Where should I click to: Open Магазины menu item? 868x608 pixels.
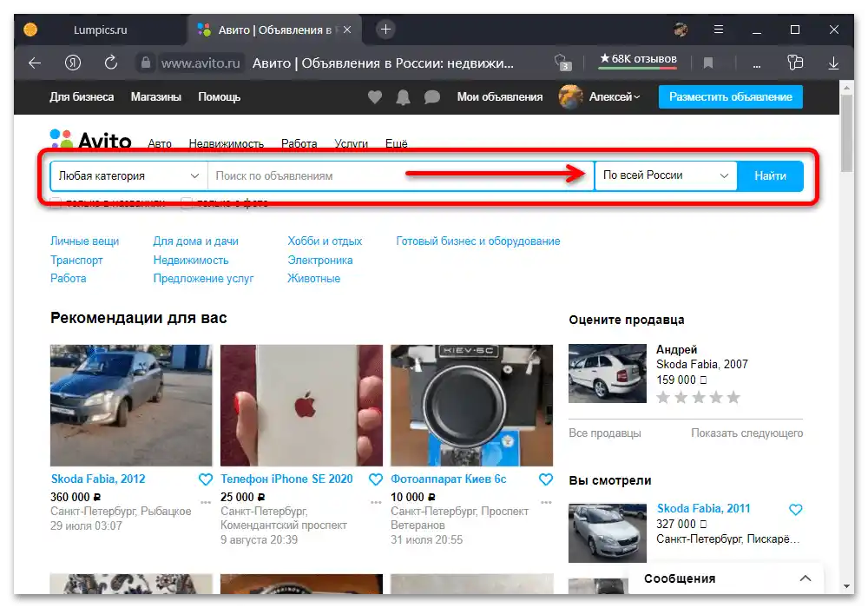click(156, 97)
